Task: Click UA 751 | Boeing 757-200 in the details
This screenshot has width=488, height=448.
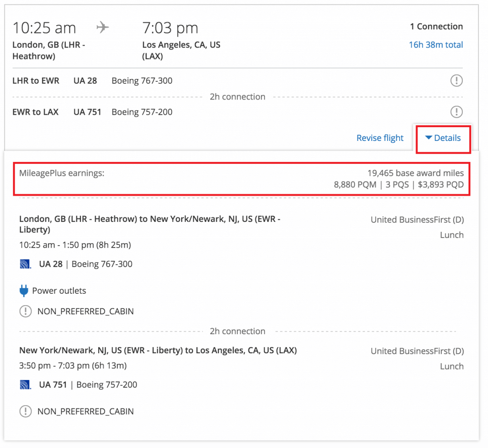Action: pyautogui.click(x=88, y=385)
